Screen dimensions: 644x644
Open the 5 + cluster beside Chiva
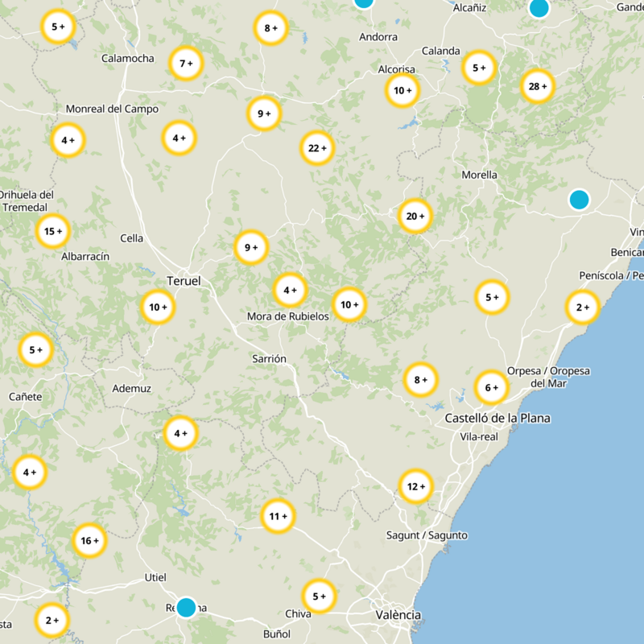[319, 596]
